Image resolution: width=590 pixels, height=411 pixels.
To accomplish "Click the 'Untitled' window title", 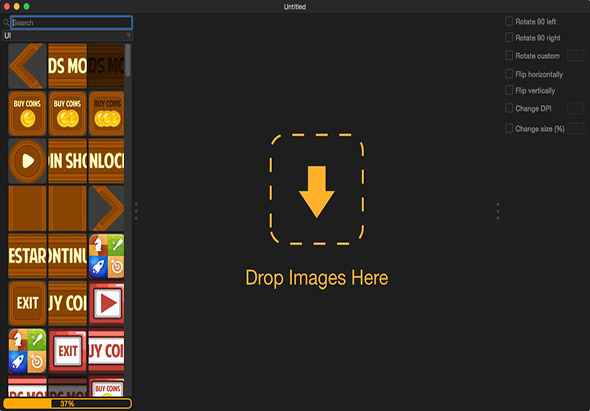I will [x=295, y=7].
